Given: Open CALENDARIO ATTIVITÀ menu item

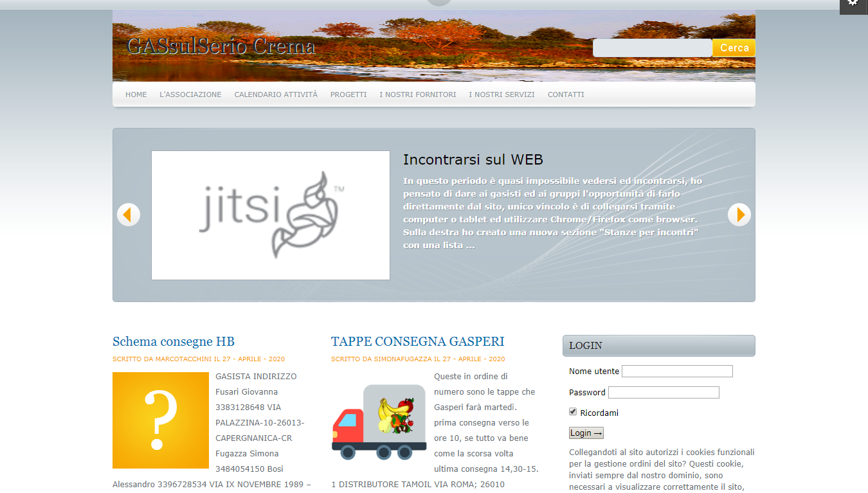Looking at the screenshot, I should pos(276,94).
